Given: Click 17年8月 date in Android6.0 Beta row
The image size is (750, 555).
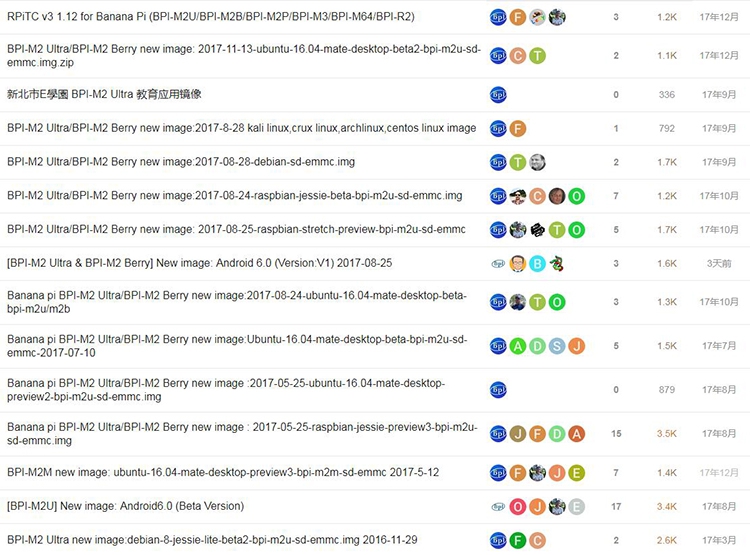Looking at the screenshot, I should [x=719, y=506].
